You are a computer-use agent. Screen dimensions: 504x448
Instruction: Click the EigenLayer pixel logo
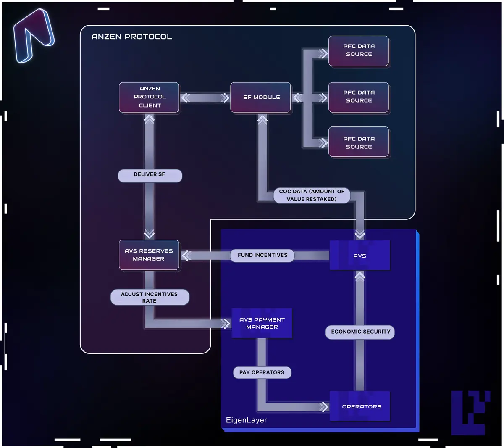point(470,412)
